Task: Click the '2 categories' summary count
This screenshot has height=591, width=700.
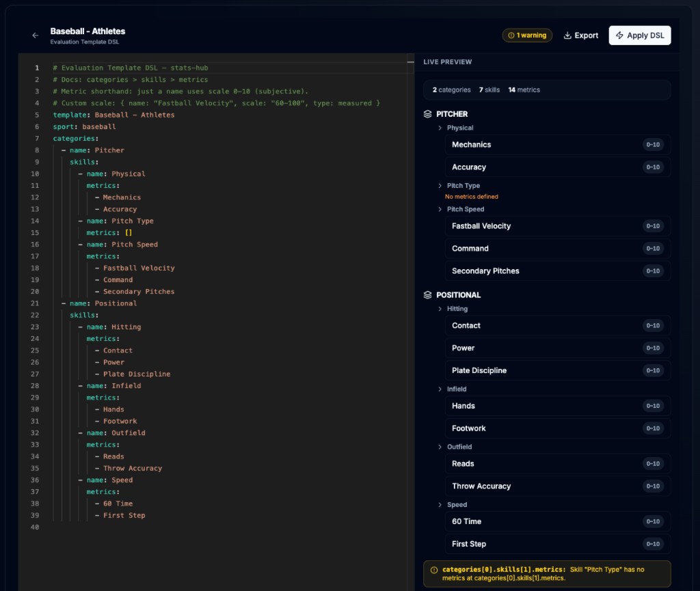Action: click(451, 90)
